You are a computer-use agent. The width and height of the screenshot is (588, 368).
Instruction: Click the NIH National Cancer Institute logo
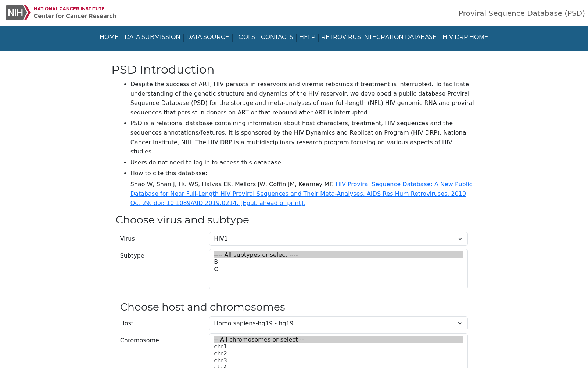point(61,13)
